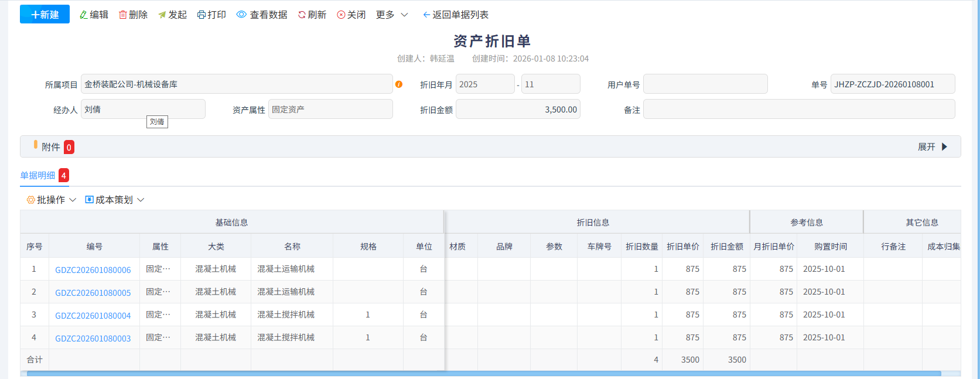Open asset link GDZC202601080003
The height and width of the screenshot is (379, 980).
click(93, 339)
